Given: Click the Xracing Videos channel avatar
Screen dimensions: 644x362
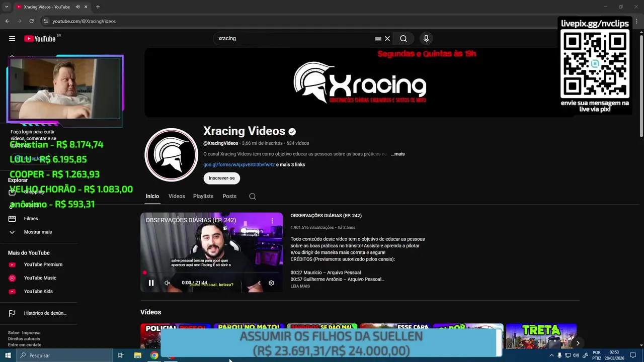Looking at the screenshot, I should (x=171, y=155).
